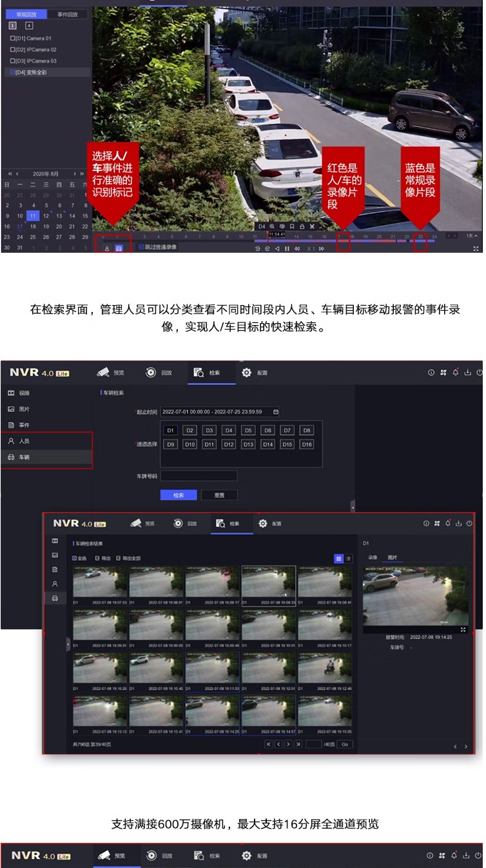
Task: Go to next page of search results
Action: tap(288, 744)
